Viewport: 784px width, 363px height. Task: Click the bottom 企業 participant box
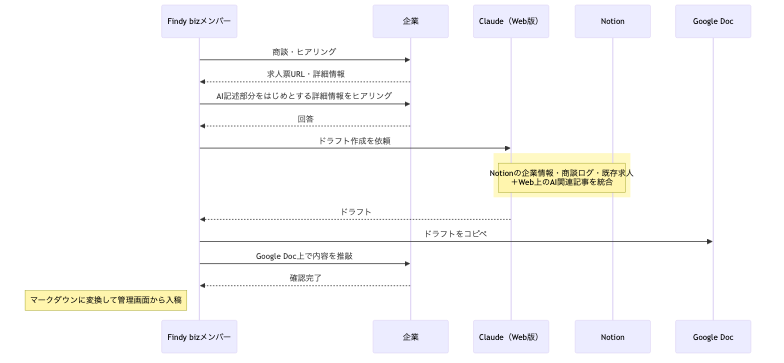[410, 337]
